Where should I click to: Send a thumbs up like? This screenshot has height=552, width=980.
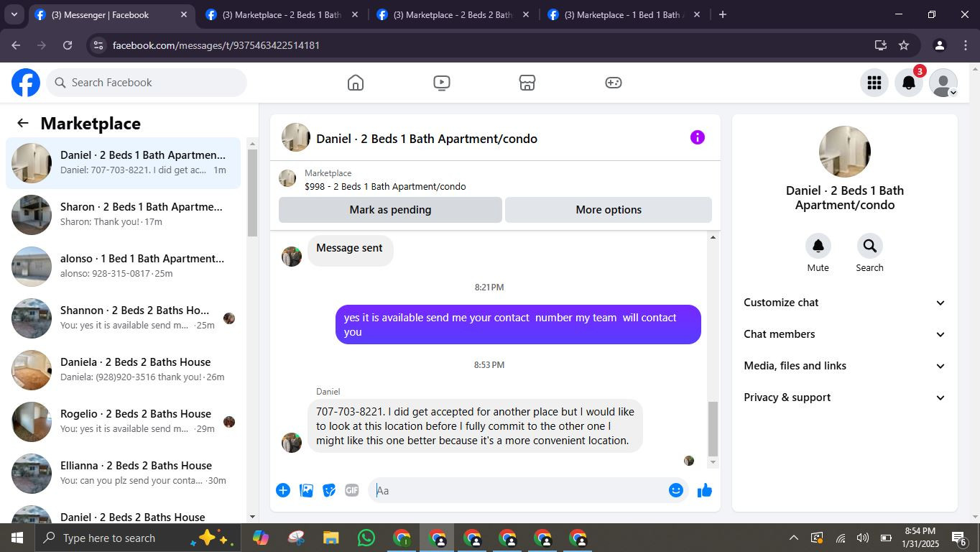[705, 490]
